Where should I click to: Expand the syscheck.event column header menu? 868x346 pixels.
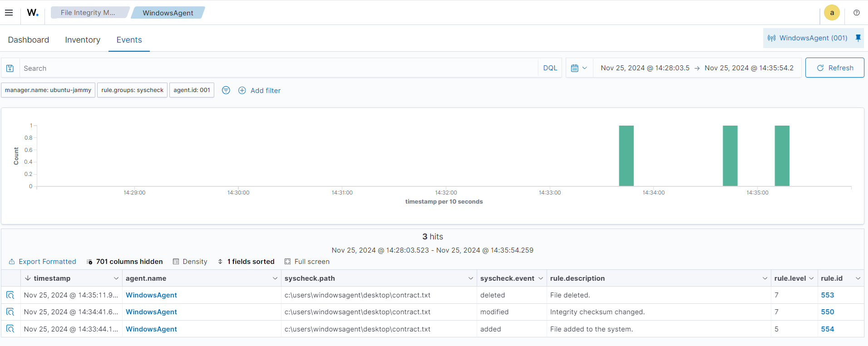point(540,278)
